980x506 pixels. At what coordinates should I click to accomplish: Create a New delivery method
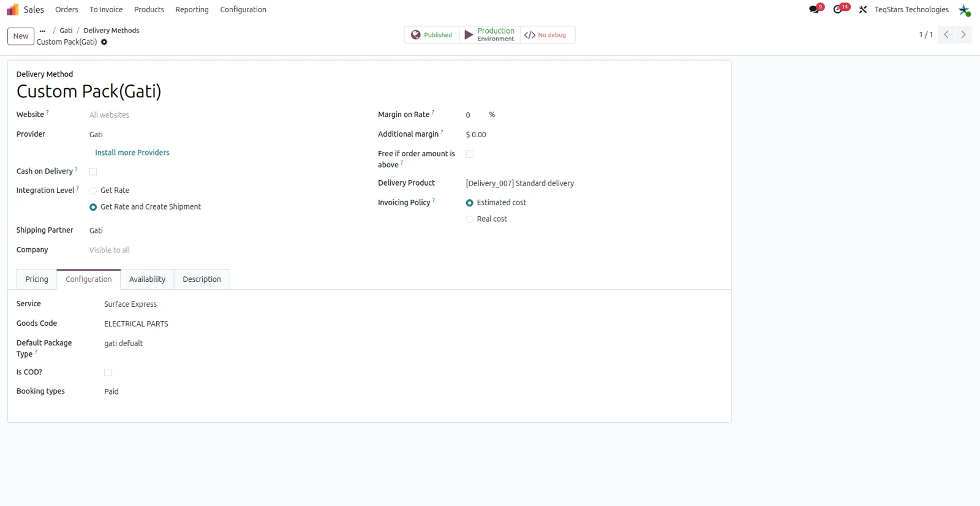[x=21, y=36]
